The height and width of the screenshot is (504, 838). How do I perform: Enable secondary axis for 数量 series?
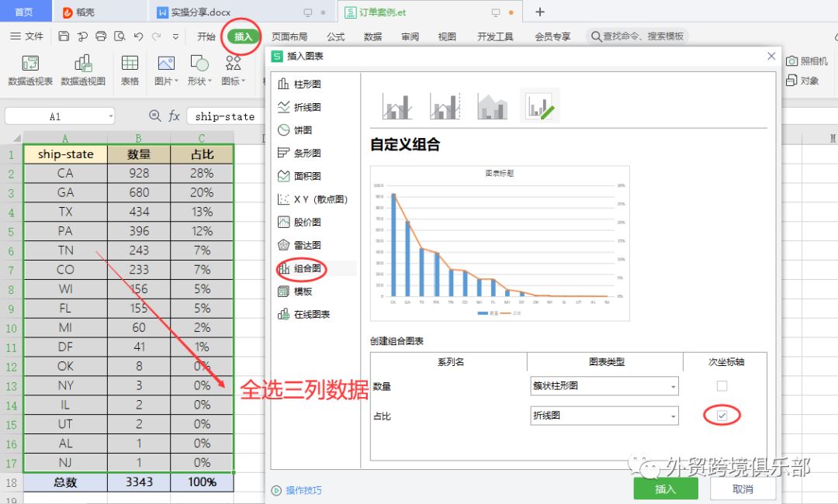(x=722, y=386)
